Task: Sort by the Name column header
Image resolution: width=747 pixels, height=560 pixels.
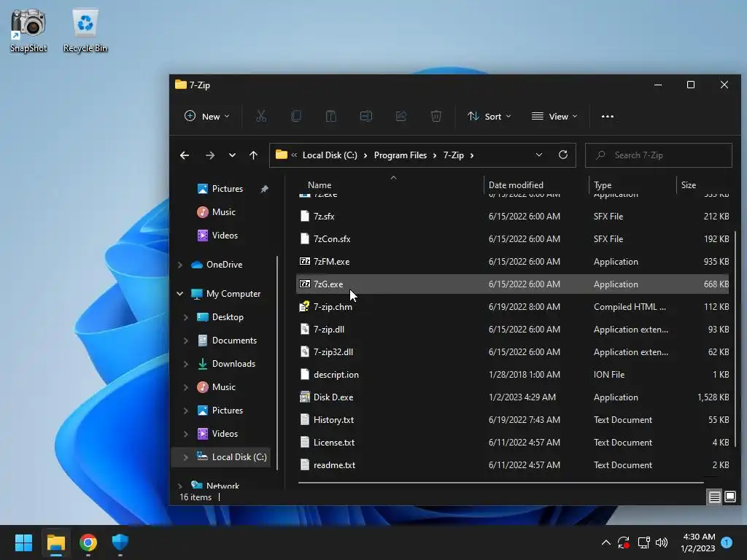Action: pos(320,184)
